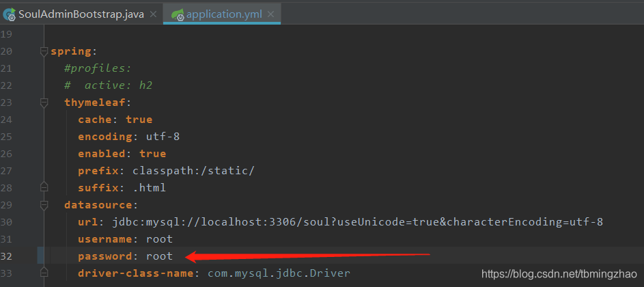Screen dimensions: 644x287
Task: Click the true value of enabled
Action: pos(153,154)
